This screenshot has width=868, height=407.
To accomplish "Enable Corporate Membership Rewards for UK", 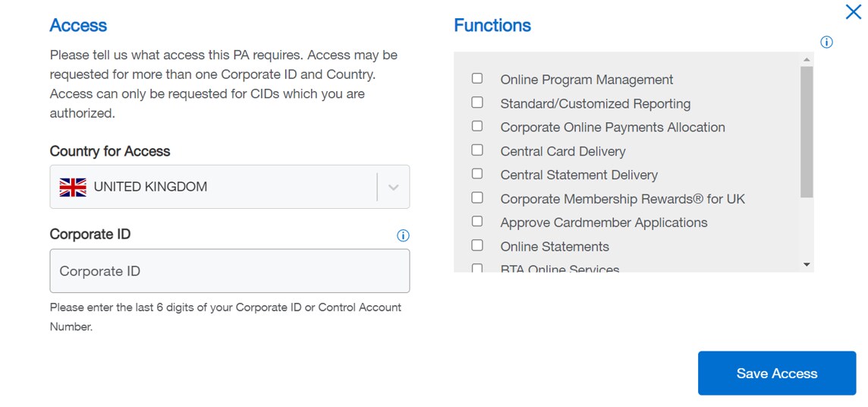I will pos(477,197).
